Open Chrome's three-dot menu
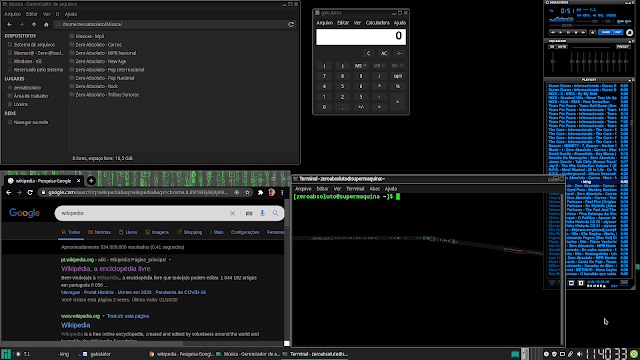 click(x=282, y=192)
